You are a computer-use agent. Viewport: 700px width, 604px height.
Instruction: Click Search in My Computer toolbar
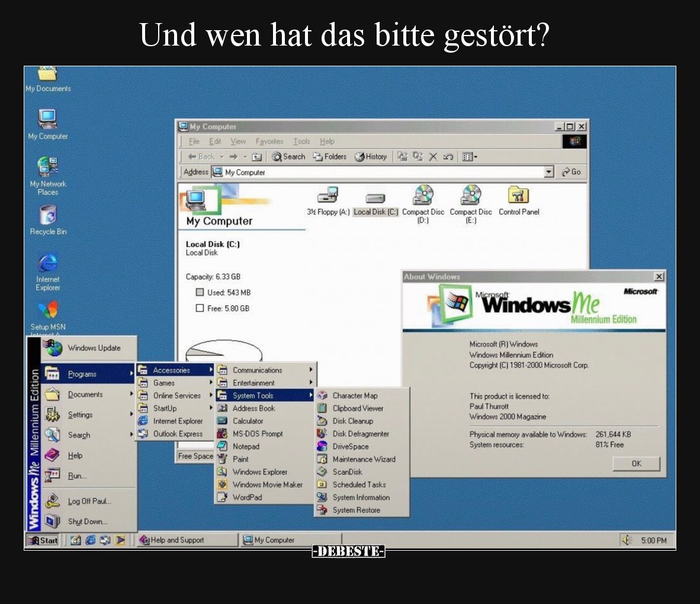288,157
